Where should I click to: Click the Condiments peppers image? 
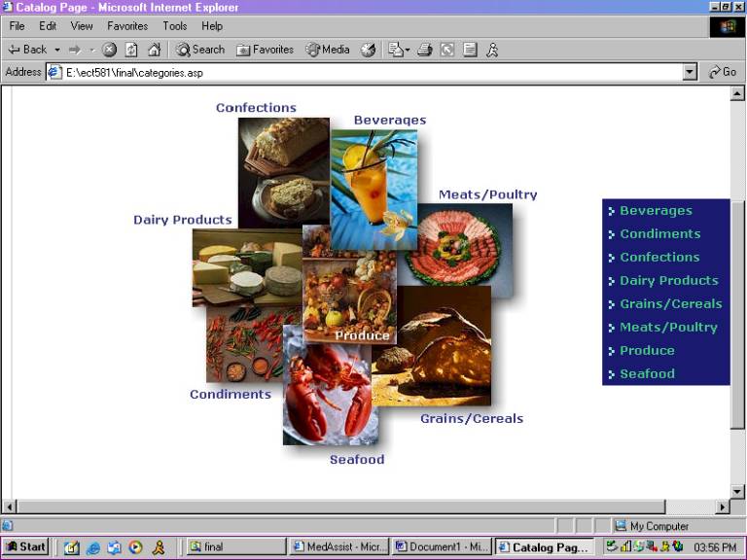[x=244, y=345]
